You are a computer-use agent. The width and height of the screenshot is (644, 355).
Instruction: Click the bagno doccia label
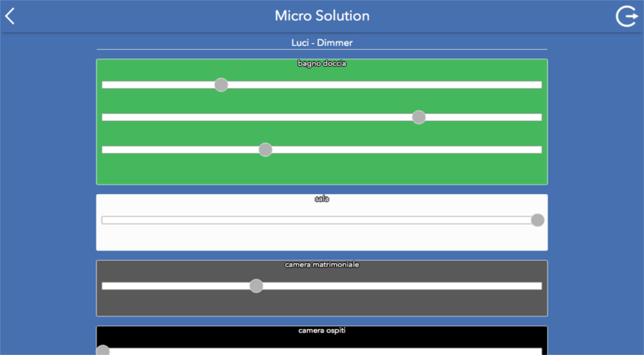322,64
